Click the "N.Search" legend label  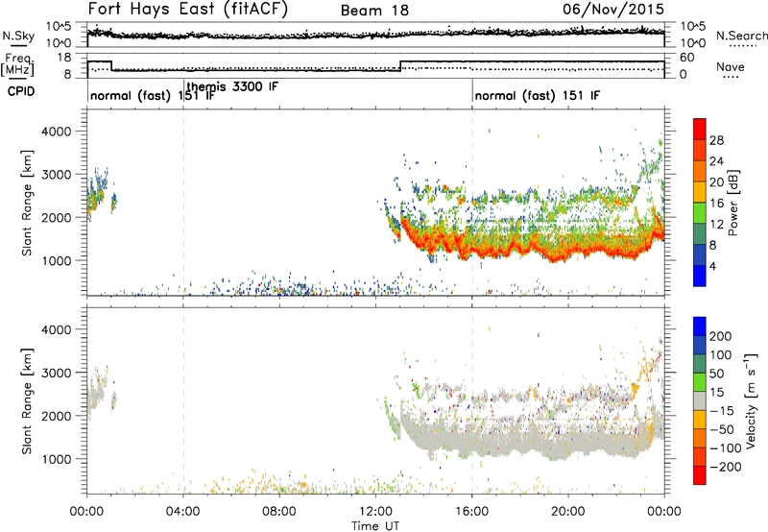click(741, 36)
